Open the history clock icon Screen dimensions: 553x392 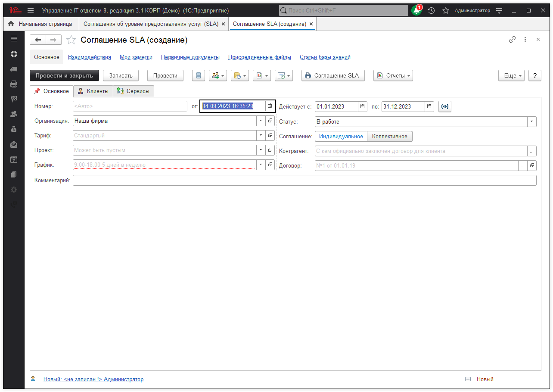coord(431,10)
